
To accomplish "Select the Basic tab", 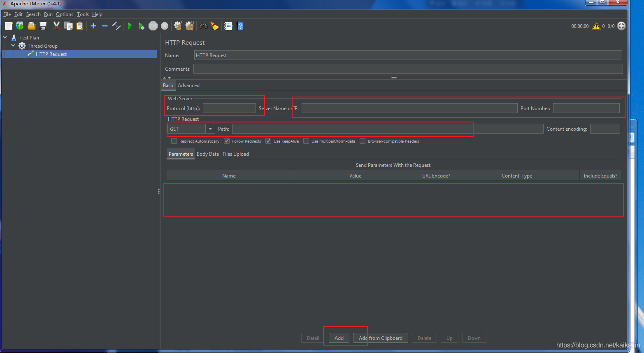I will (168, 85).
